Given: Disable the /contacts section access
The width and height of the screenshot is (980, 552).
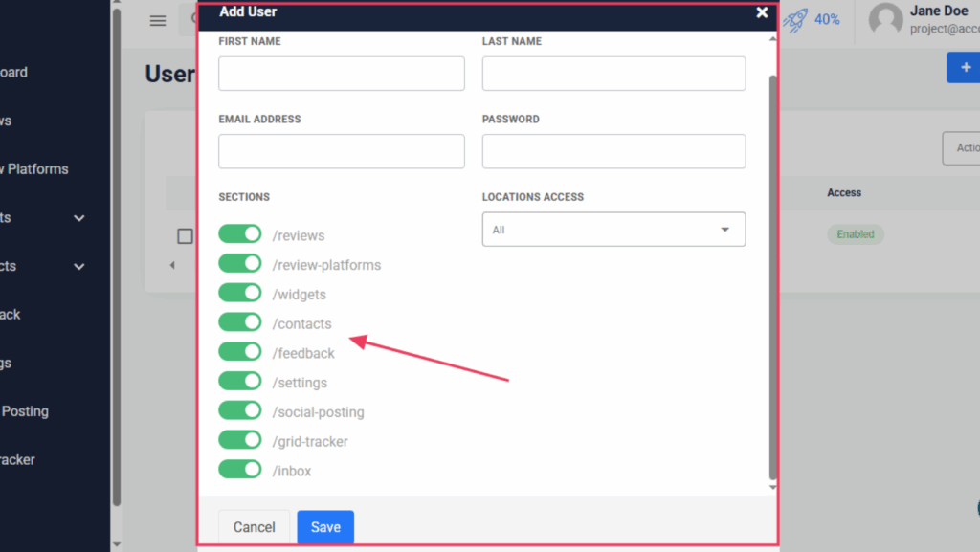Looking at the screenshot, I should (239, 323).
